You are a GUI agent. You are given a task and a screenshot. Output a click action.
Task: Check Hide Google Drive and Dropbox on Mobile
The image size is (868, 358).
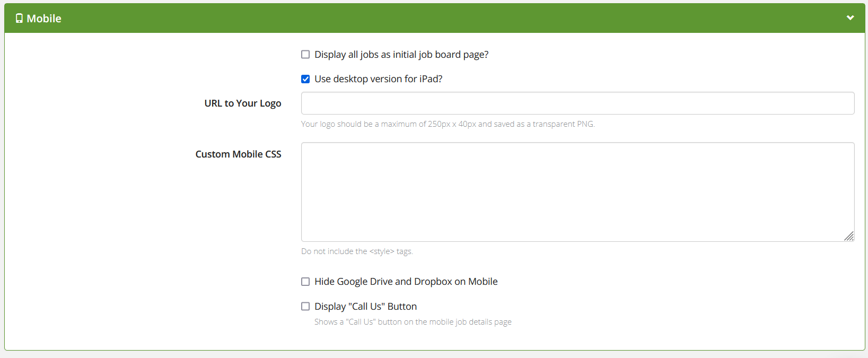coord(305,282)
